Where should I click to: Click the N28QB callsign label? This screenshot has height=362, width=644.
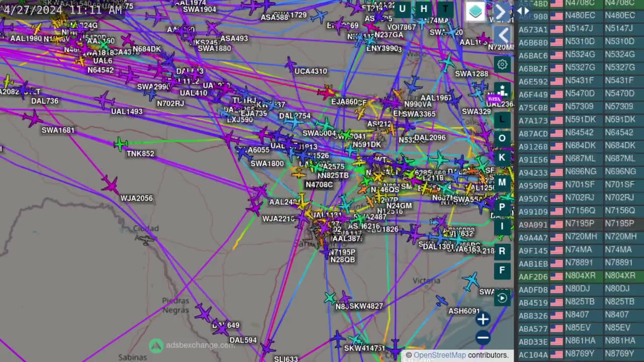point(343,260)
